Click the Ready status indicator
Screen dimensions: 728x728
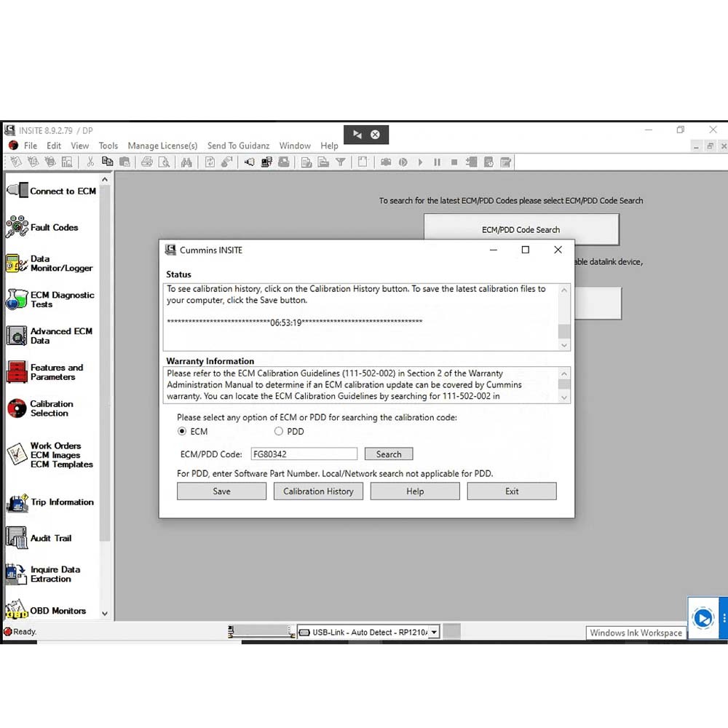point(20,631)
